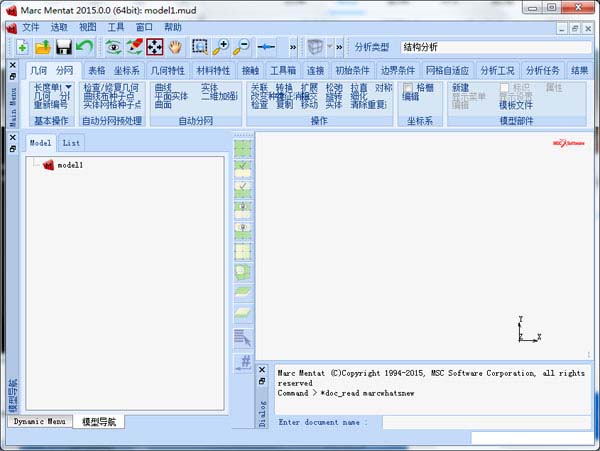Click the 清除重复 sweep button
This screenshot has height=451, width=600.
pyautogui.click(x=368, y=104)
